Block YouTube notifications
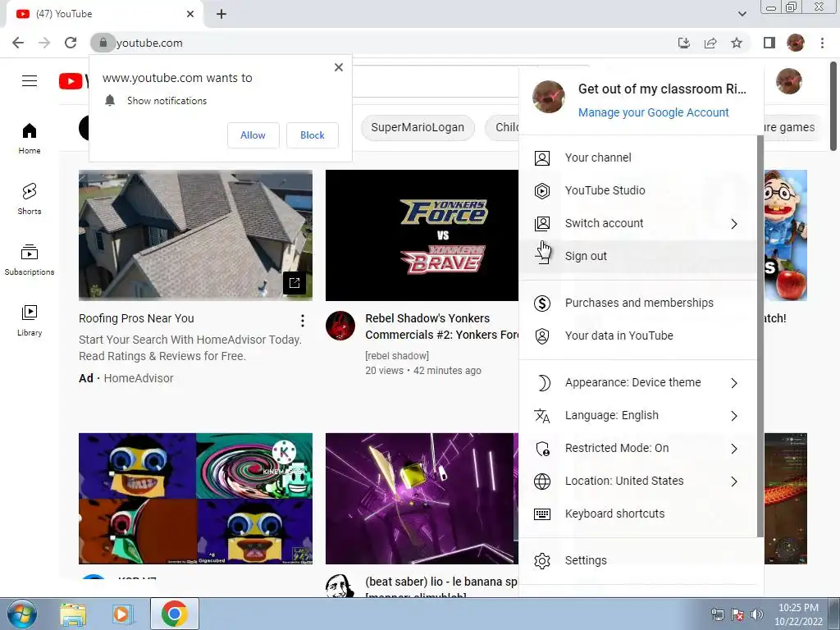Viewport: 840px width, 630px height. 313,135
